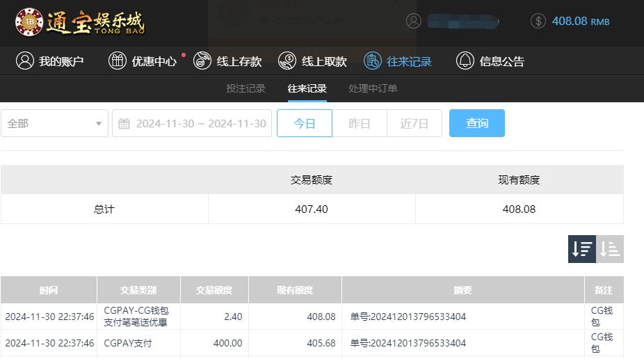This screenshot has height=359, width=644.
Task: Click the 信息公告 bell icon
Action: coord(465,61)
